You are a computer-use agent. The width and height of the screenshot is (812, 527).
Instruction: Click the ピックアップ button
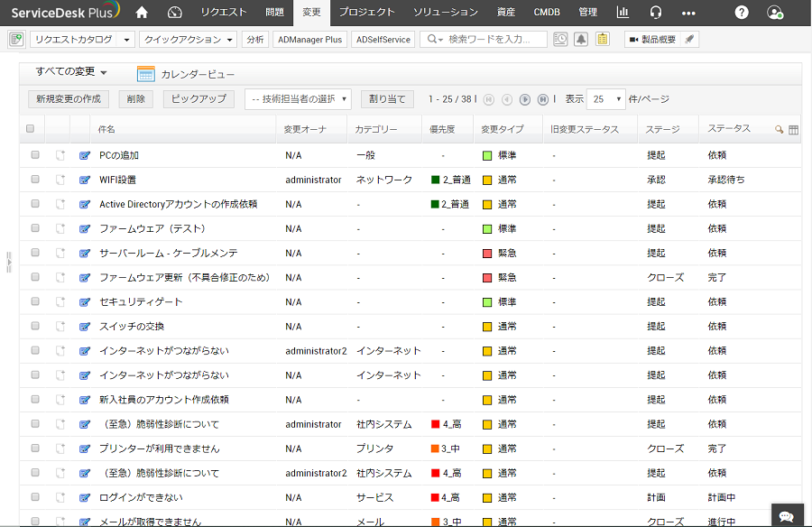pos(198,99)
